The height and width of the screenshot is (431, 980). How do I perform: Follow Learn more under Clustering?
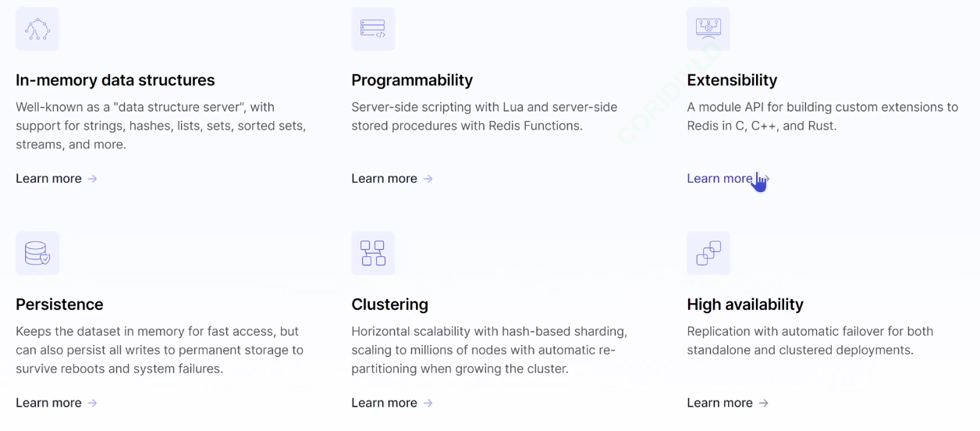point(384,403)
